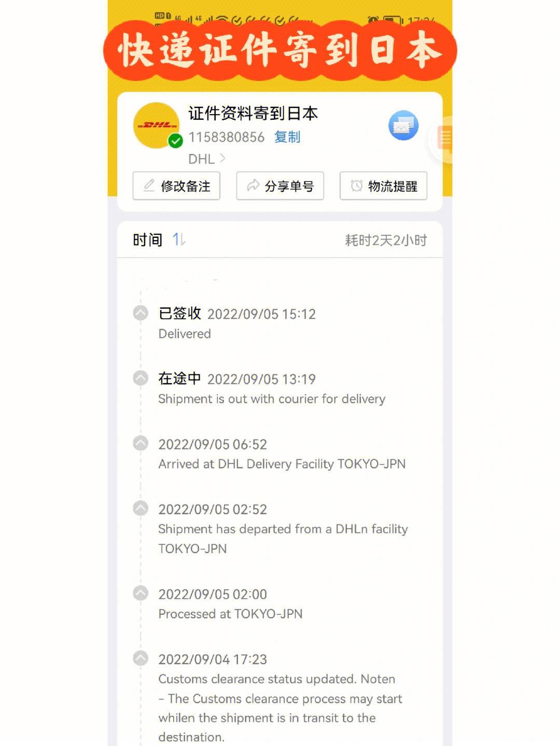Image resolution: width=560 pixels, height=746 pixels.
Task: Collapse the 已签收 Delivered timeline entry
Action: (x=141, y=313)
